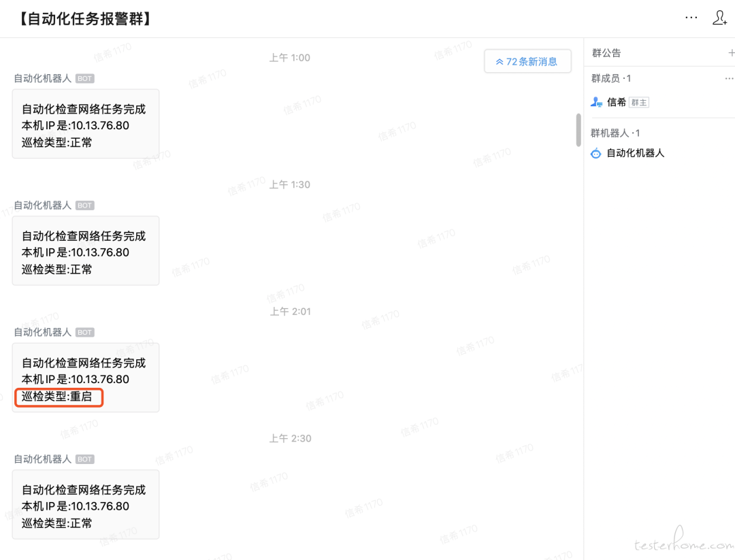Click the plus icon to add a 群公告
Screen dimensions: 735x560
[732, 52]
